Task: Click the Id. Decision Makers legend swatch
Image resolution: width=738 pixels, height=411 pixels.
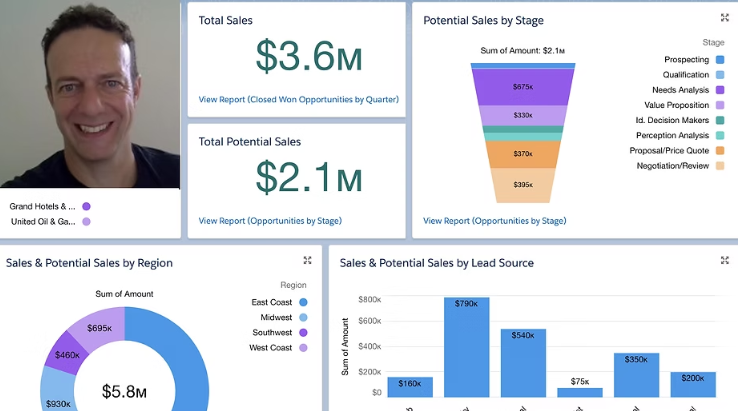Action: (x=720, y=120)
